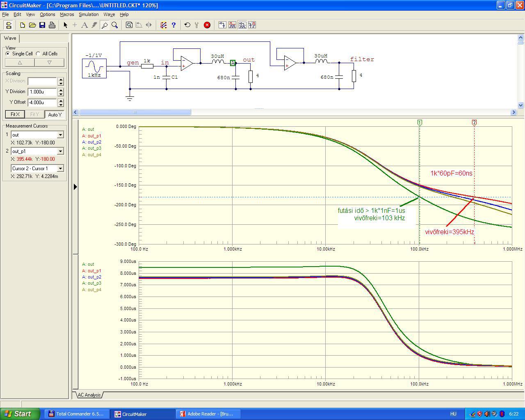Click the schematic horizontal scrollbar thumb

coord(135,112)
